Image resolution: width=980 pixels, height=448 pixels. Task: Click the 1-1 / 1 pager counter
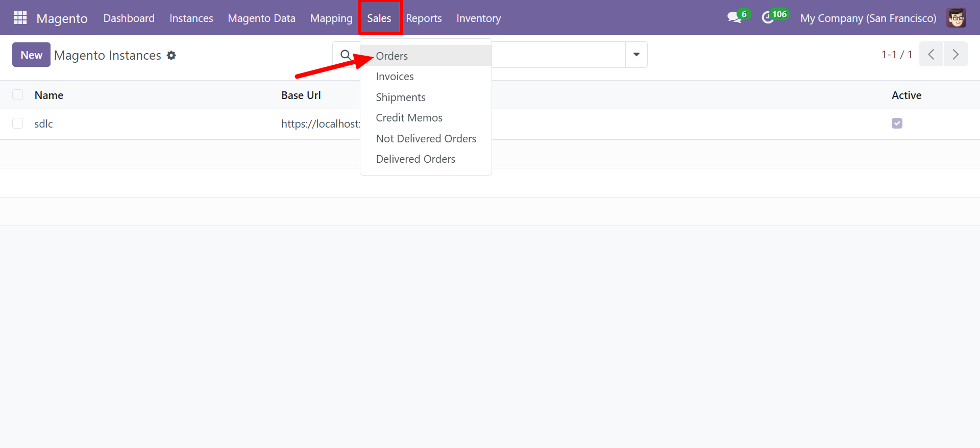[897, 54]
